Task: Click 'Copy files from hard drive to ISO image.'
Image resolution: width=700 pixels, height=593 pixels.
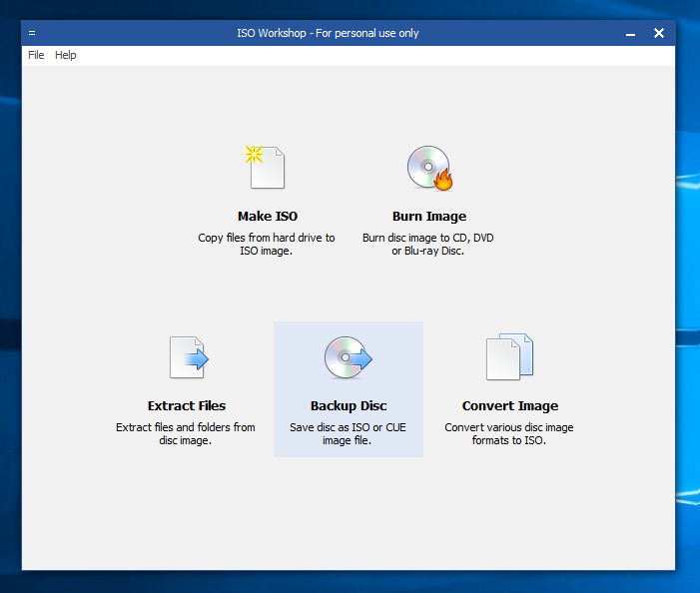Action: 267,244
